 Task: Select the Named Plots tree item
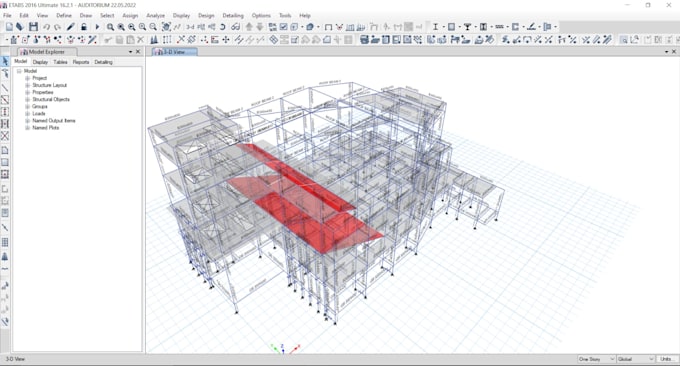[46, 127]
